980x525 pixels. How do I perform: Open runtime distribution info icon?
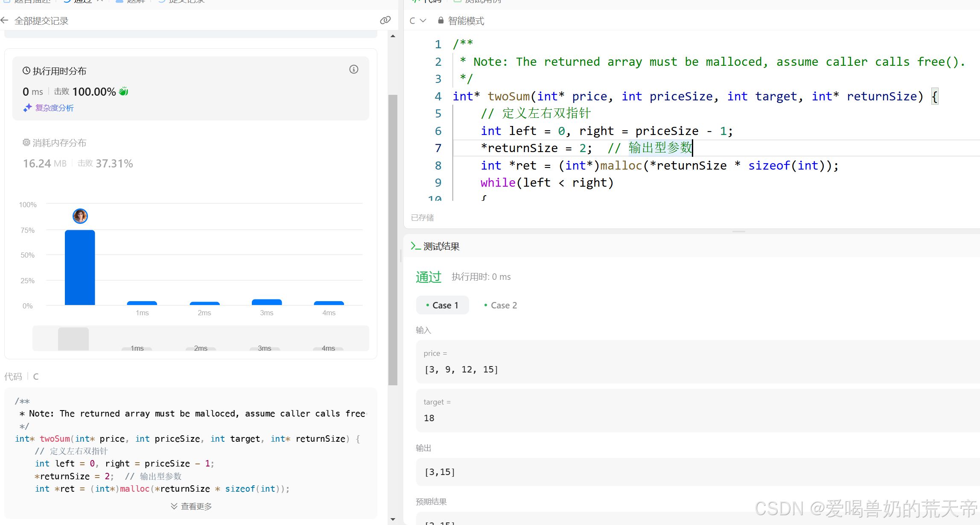point(353,69)
